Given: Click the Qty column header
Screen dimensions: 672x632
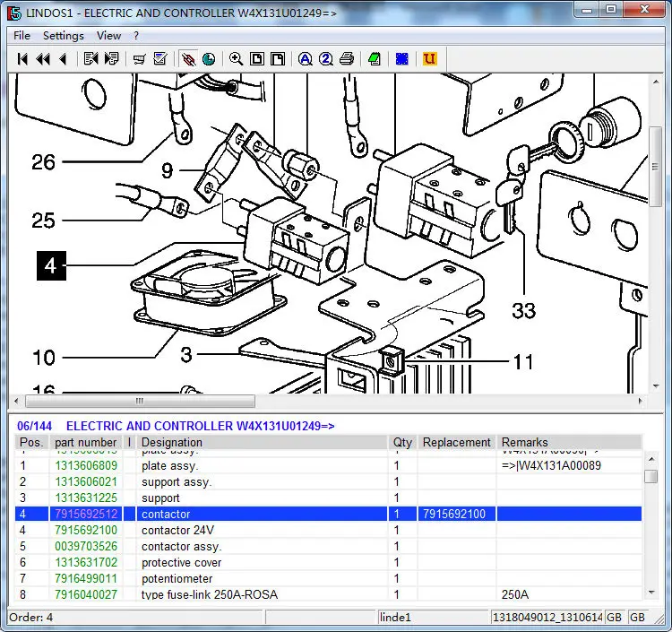Looking at the screenshot, I should pyautogui.click(x=403, y=442).
